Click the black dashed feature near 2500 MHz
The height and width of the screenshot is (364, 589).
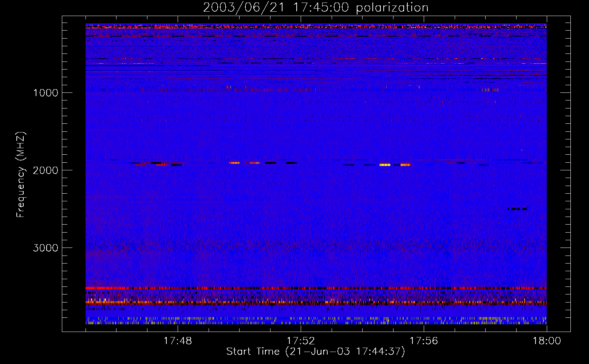tap(518, 209)
